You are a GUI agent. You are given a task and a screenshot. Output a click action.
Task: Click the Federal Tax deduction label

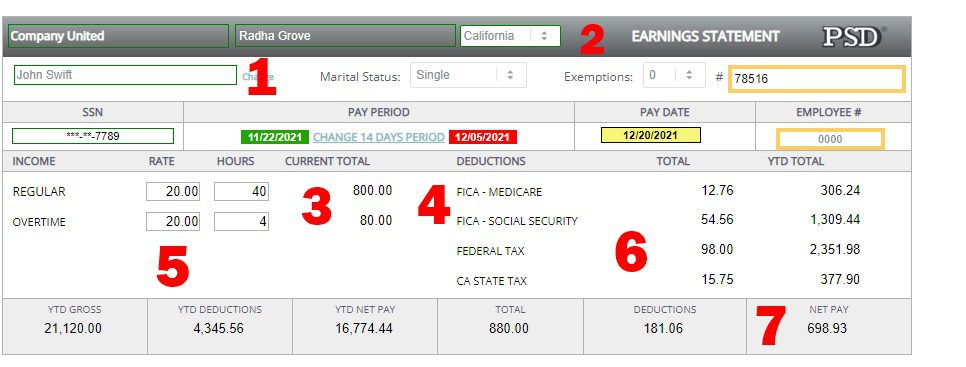click(490, 251)
